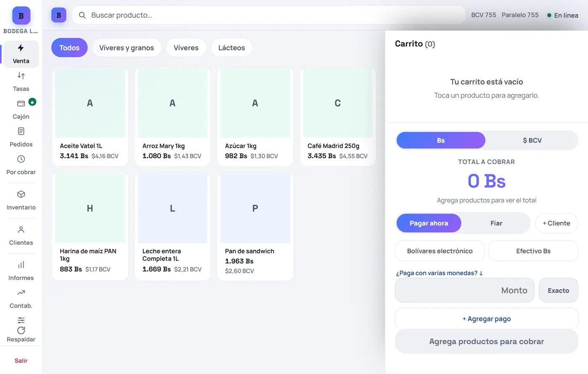Select the Fiar credit option
The image size is (588, 374).
496,223
